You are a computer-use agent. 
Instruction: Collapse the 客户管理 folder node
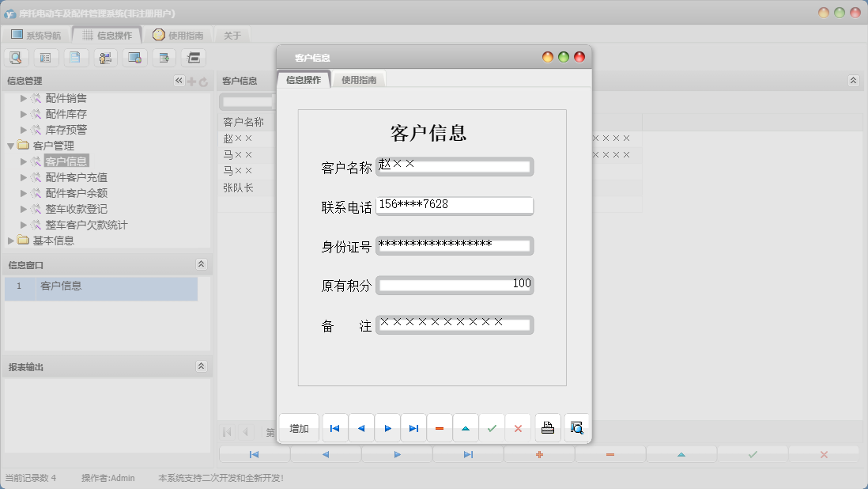point(11,146)
